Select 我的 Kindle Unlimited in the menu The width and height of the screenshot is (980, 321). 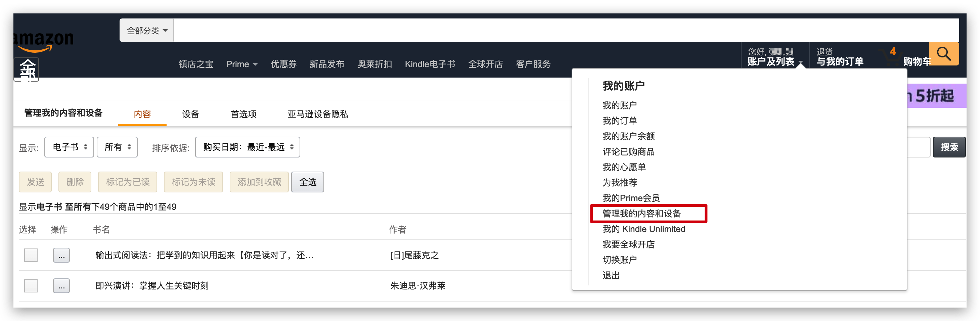click(x=644, y=229)
